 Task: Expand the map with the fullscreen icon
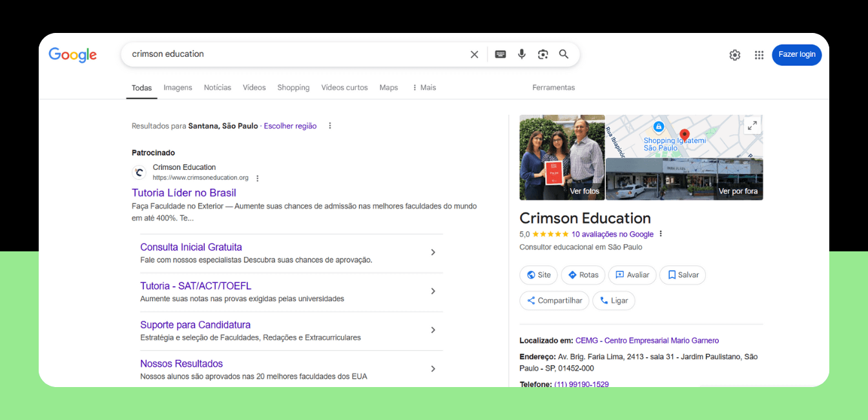point(752,126)
